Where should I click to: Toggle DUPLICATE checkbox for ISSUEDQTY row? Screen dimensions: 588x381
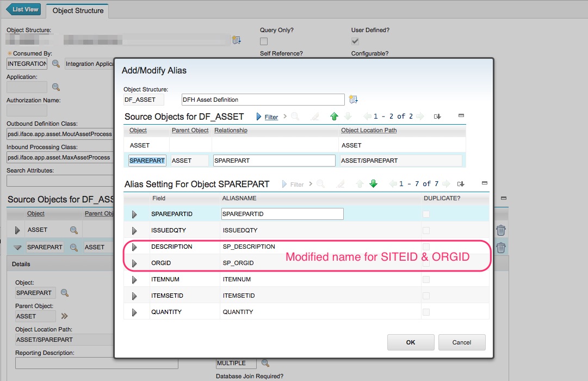[x=426, y=230]
